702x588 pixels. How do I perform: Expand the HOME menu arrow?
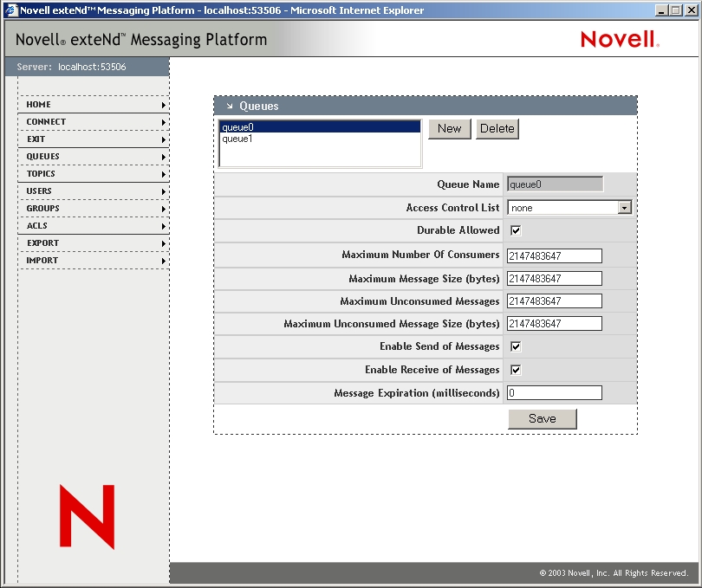pyautogui.click(x=164, y=105)
